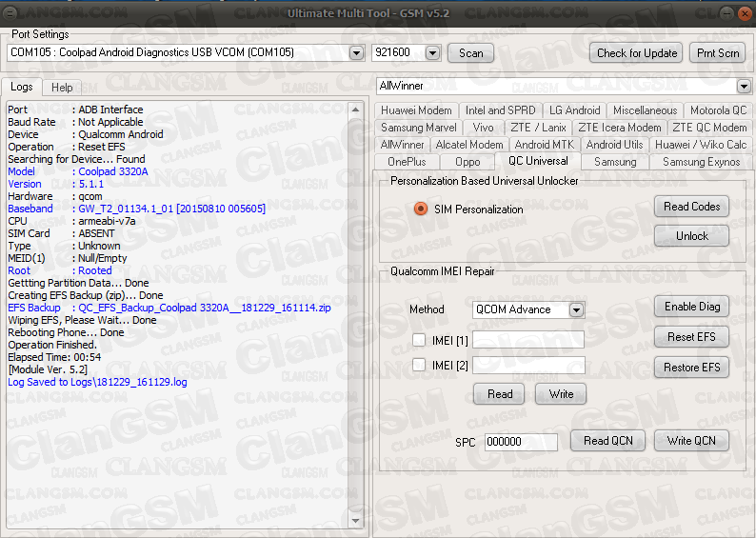756x538 pixels.
Task: Open the Oppo tab
Action: [468, 162]
